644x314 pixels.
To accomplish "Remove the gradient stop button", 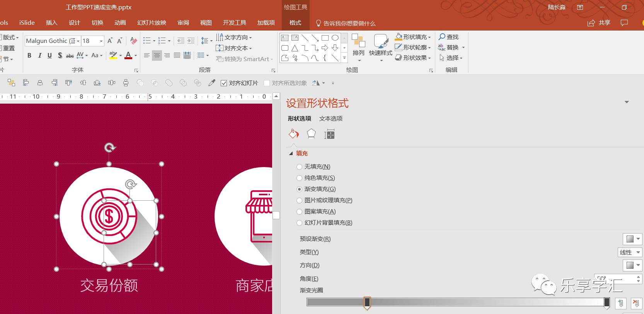I will pyautogui.click(x=636, y=303).
